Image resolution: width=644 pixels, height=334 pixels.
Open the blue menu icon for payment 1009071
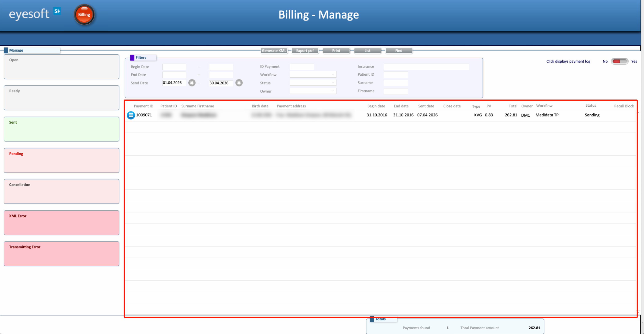pyautogui.click(x=131, y=115)
